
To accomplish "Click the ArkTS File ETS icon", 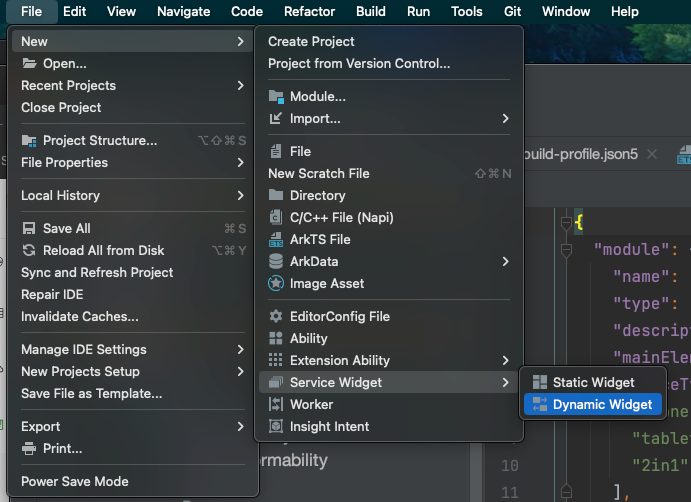I will click(x=276, y=239).
